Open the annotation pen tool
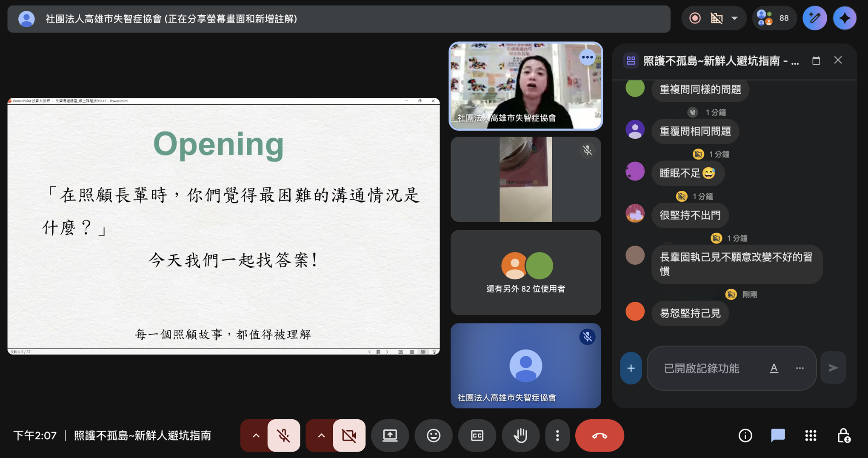The width and height of the screenshot is (868, 458). 814,18
